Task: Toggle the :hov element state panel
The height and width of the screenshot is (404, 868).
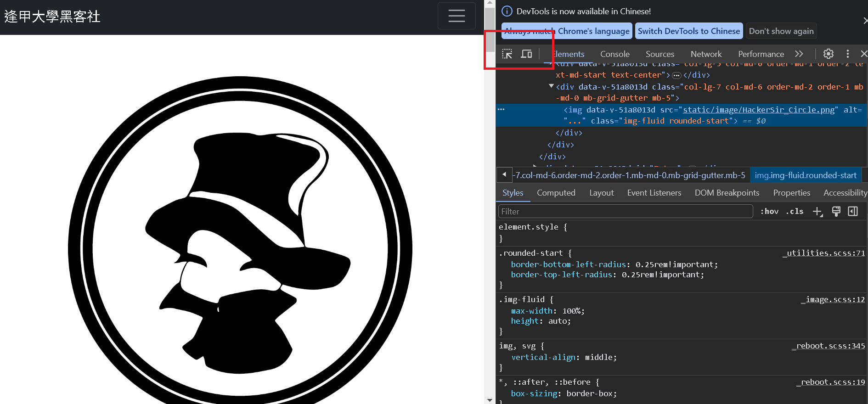Action: 769,211
